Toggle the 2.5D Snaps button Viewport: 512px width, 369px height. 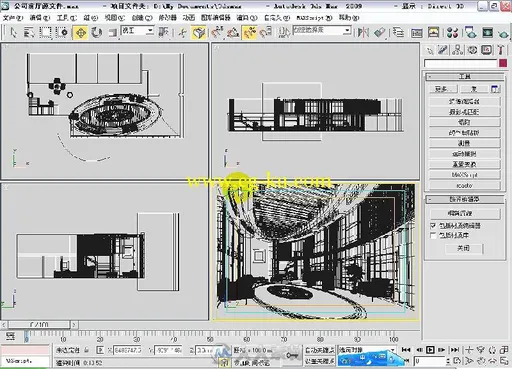tap(217, 32)
